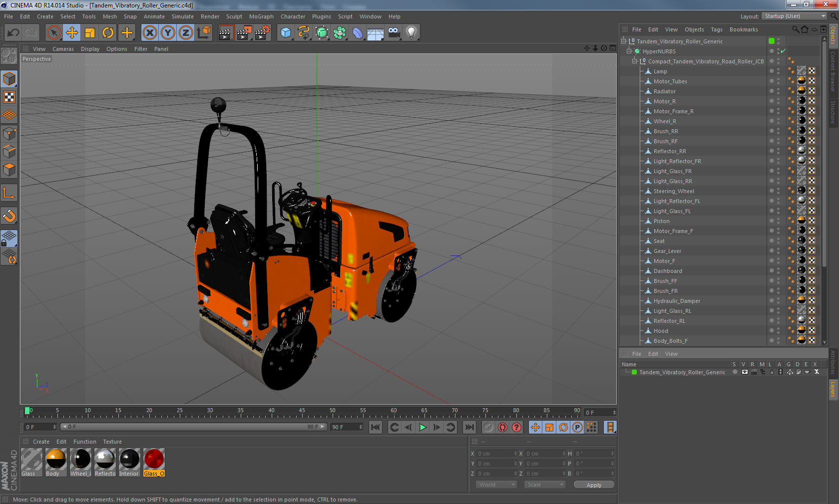Click the Undo arrow icon
Viewport: 839px width, 504px height.
click(13, 33)
